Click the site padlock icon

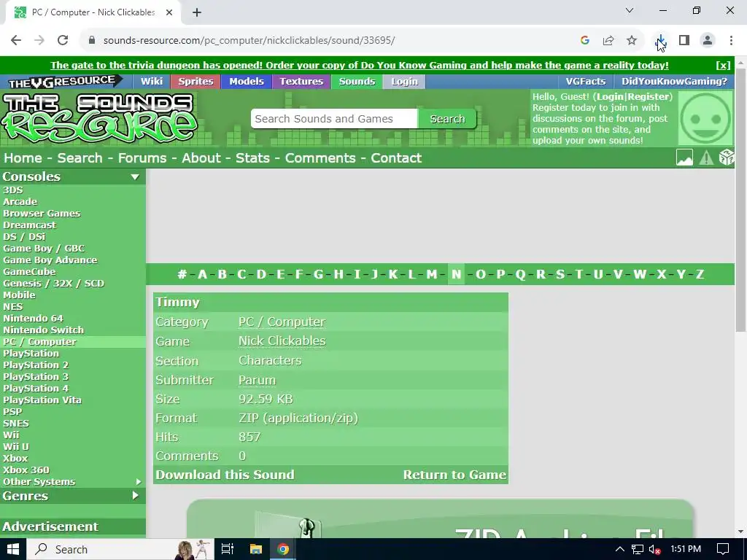point(92,41)
